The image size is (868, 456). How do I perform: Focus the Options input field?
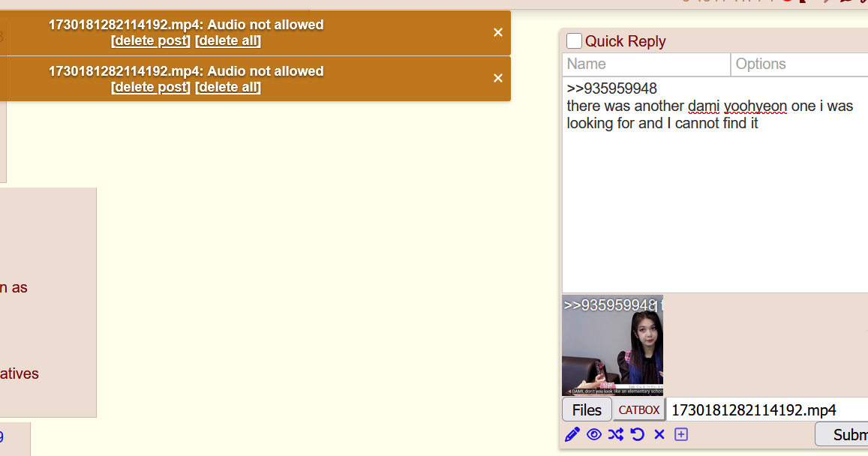coord(800,64)
